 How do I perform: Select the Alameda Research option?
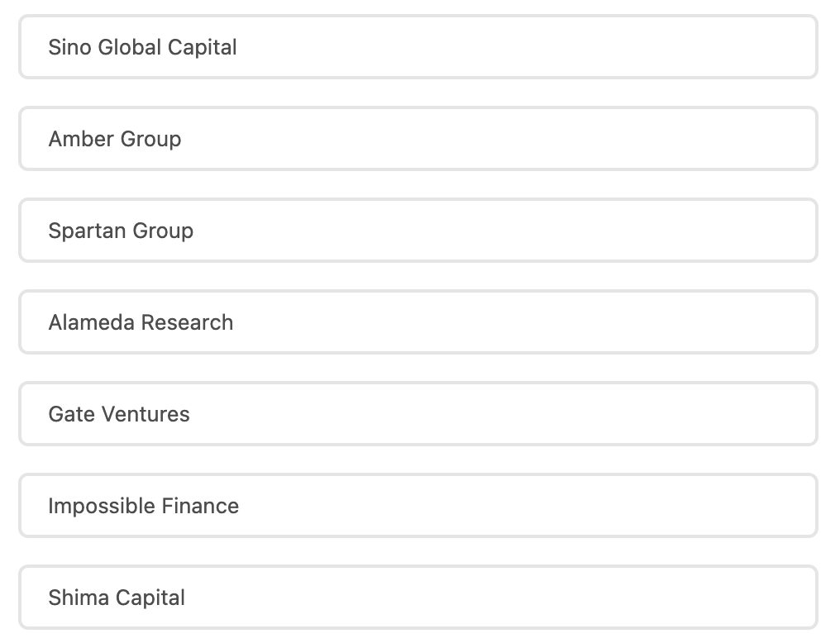coord(418,322)
